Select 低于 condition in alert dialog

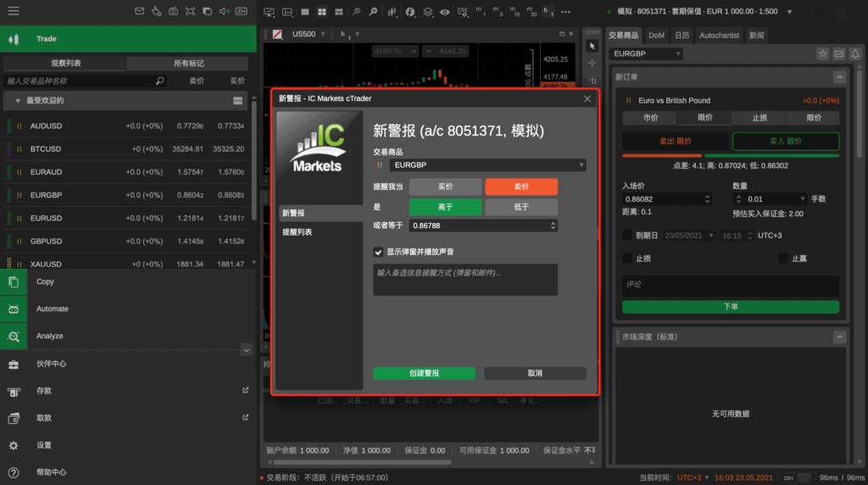click(x=521, y=207)
